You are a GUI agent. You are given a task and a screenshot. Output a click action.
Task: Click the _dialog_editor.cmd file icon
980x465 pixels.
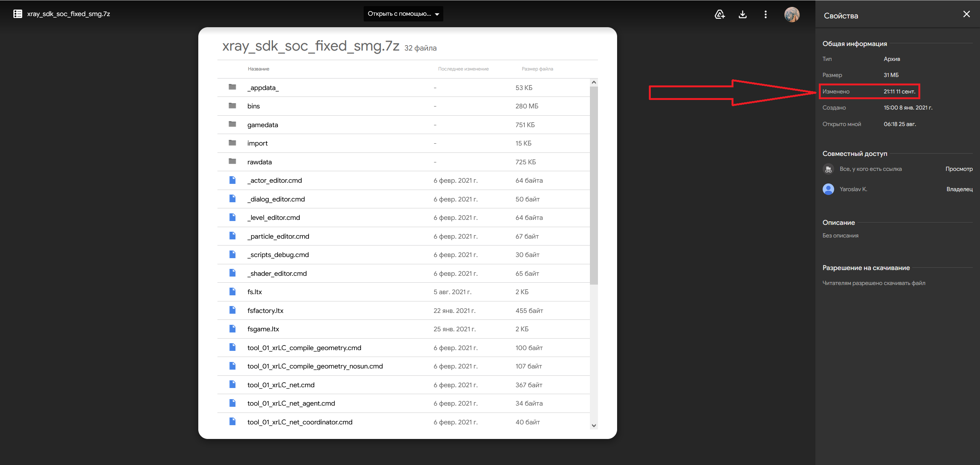(x=232, y=198)
